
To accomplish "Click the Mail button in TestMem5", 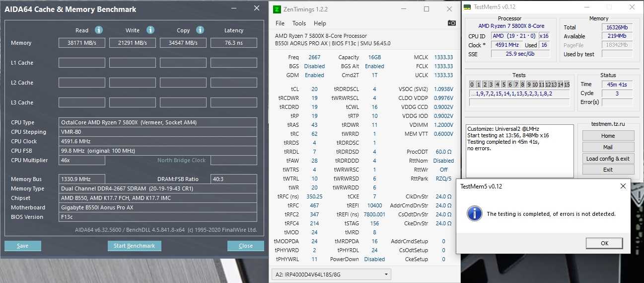I will click(x=608, y=147).
